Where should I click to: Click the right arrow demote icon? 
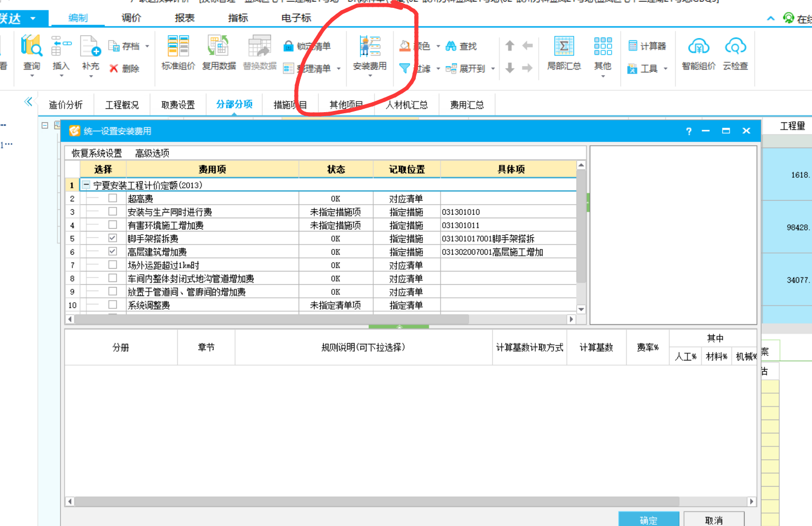(527, 68)
